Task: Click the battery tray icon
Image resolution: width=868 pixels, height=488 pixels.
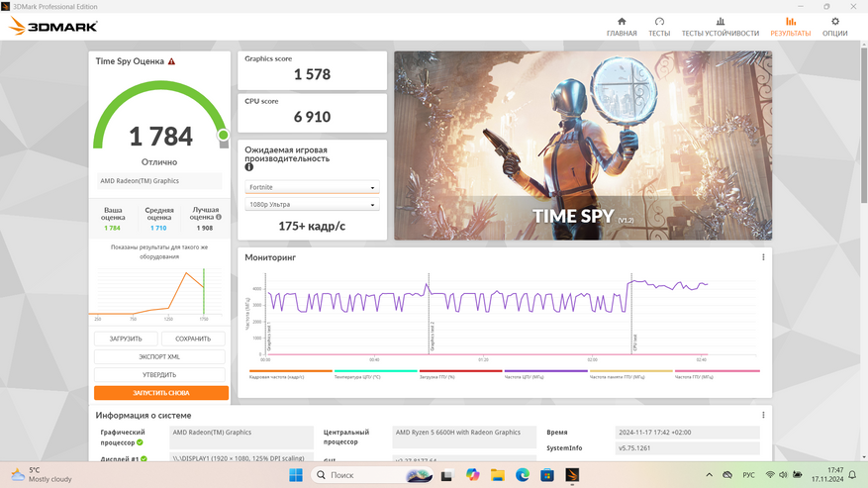Action: (798, 475)
